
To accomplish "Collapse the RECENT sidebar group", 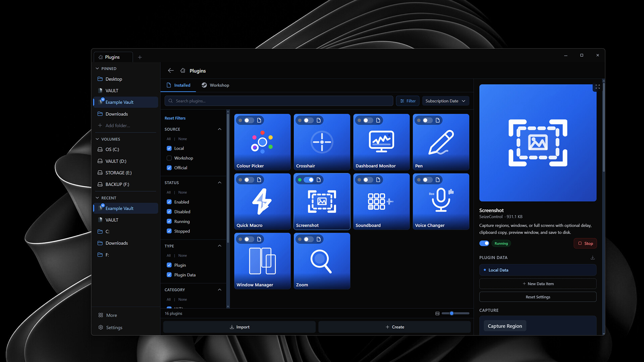I will coord(97,198).
